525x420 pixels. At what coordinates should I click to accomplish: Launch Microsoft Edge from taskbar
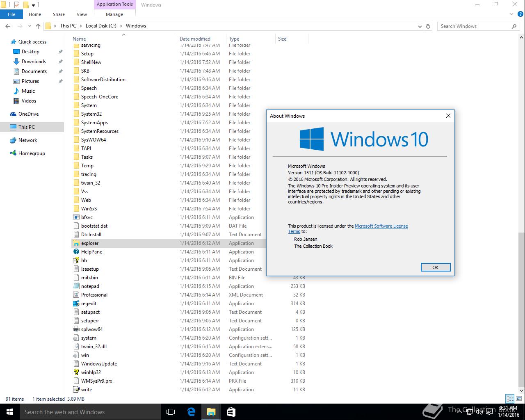pyautogui.click(x=191, y=412)
